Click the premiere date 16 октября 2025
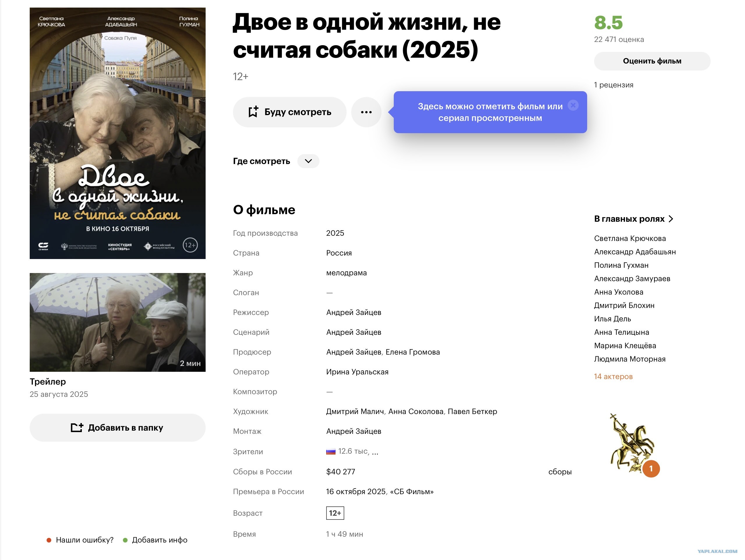745x560 pixels. [x=356, y=492]
